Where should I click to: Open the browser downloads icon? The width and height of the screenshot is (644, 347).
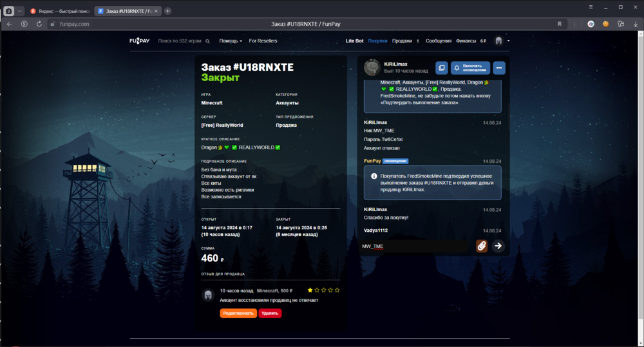click(x=636, y=24)
